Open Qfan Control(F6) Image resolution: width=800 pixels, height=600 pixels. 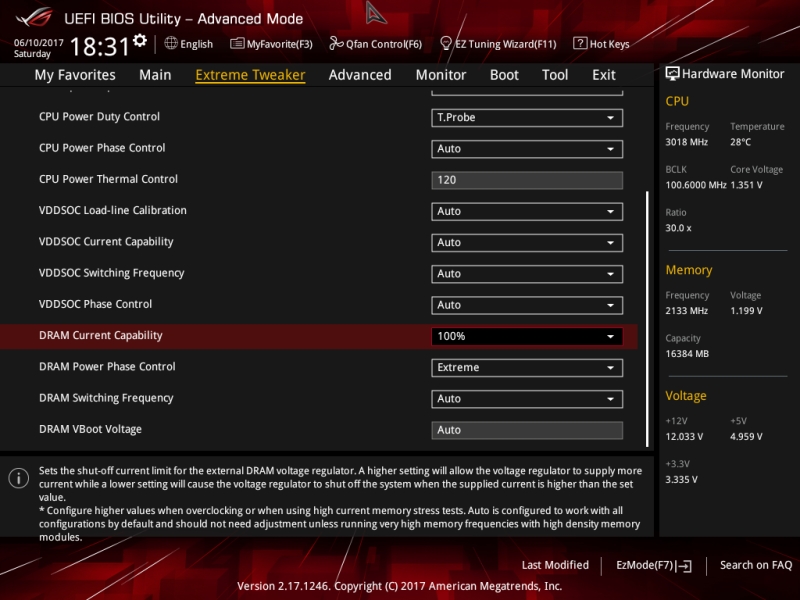[376, 44]
